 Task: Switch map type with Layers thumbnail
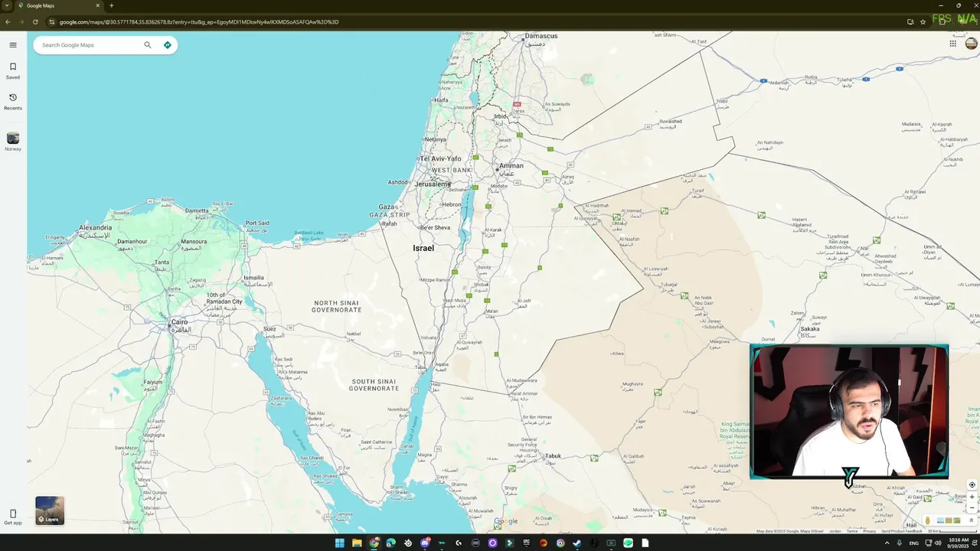(x=50, y=510)
